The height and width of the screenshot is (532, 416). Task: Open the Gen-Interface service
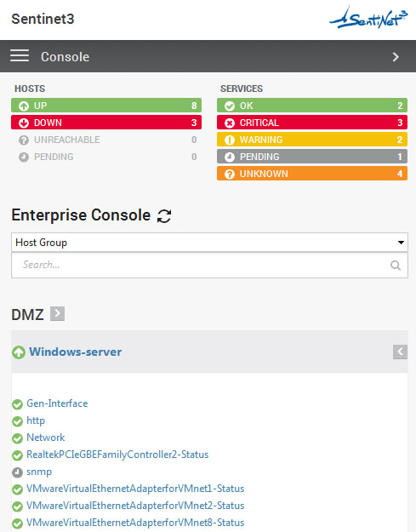(57, 403)
